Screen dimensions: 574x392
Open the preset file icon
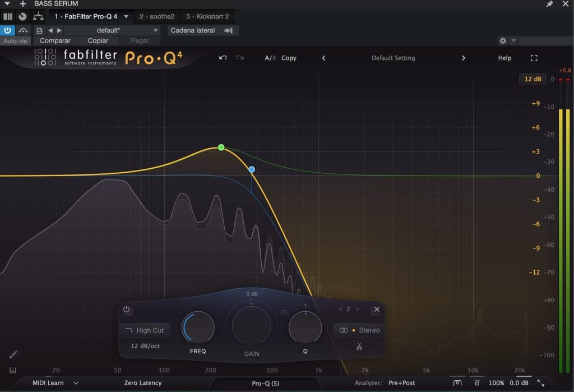[x=39, y=30]
